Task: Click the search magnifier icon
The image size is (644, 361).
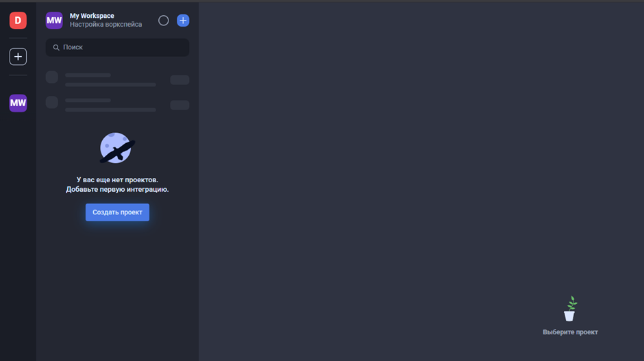Action: point(56,48)
